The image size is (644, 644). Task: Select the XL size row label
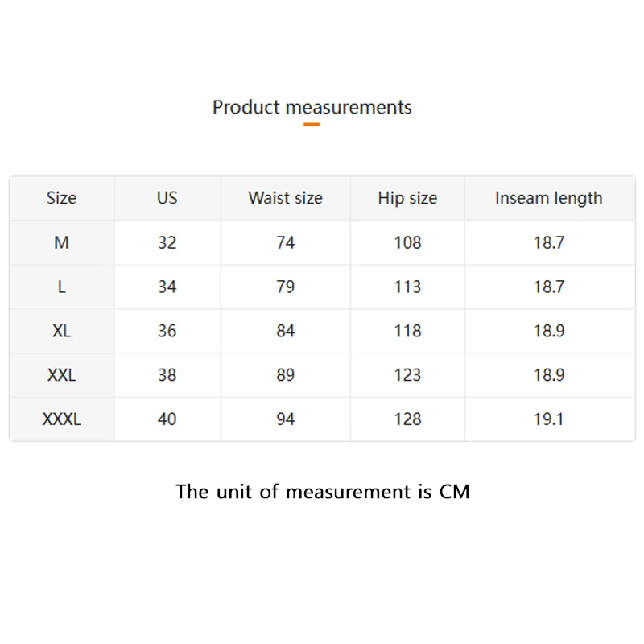pos(61,331)
